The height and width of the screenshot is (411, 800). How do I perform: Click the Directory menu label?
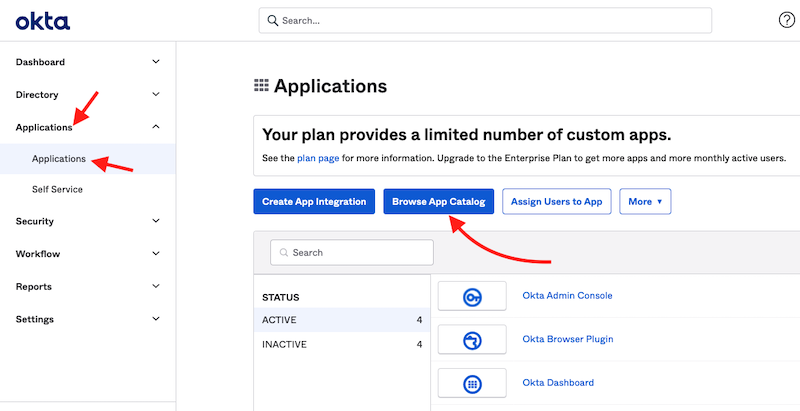[37, 95]
